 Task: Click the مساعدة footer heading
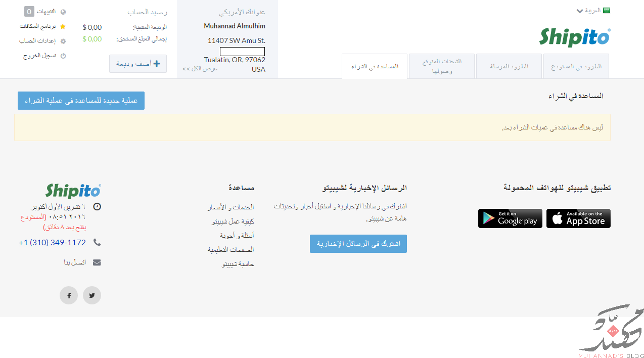pos(241,188)
